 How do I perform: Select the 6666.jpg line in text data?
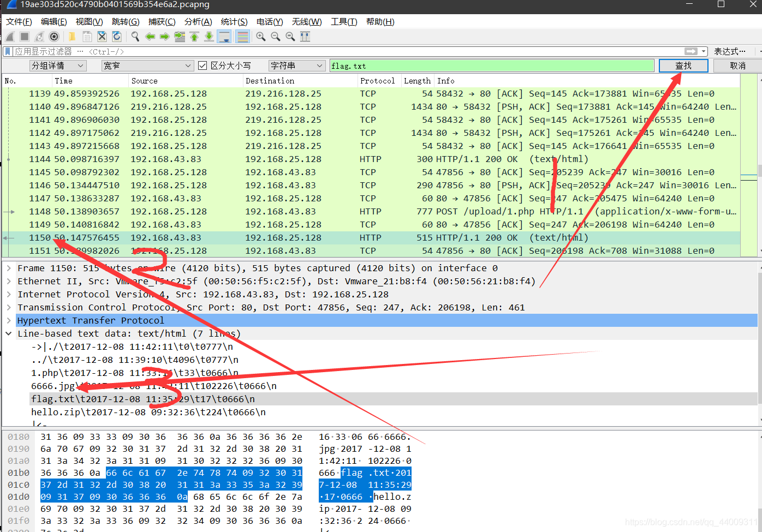click(154, 386)
